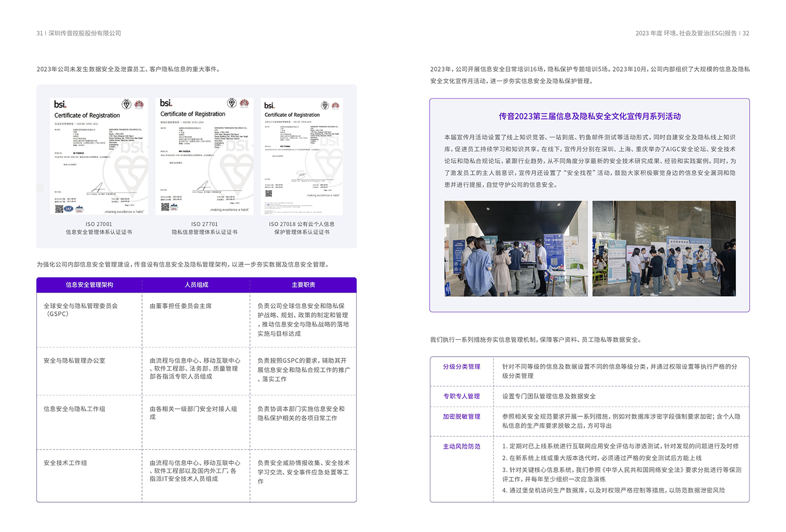Select the left event photo with the crowd
The width and height of the screenshot is (786, 532).
pos(516,249)
